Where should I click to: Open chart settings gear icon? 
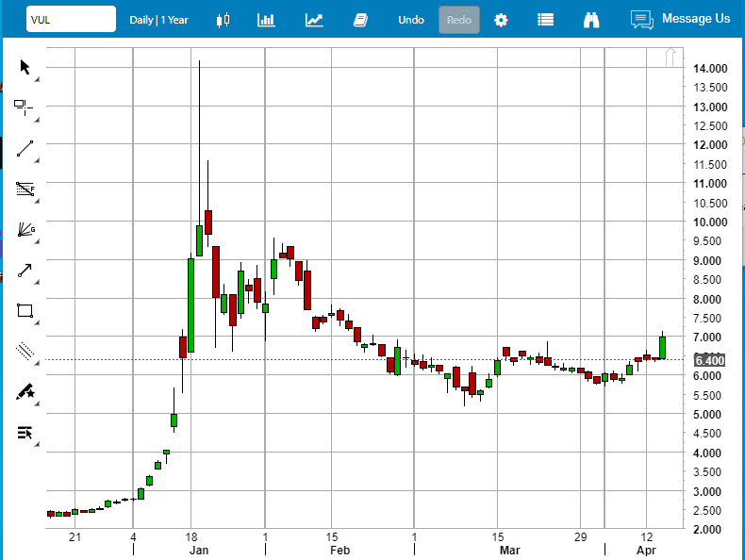tap(501, 20)
